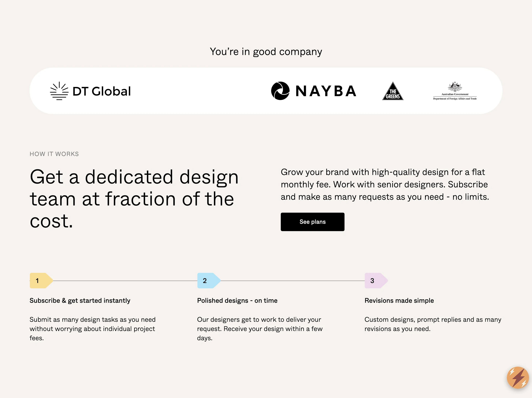532x398 pixels.
Task: Click the blue step 2 arrow badge
Action: click(209, 280)
